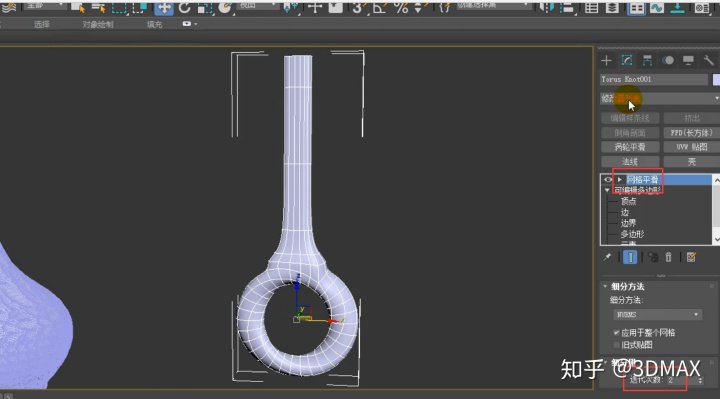The image size is (720, 399).
Task: Select the Scale tool
Action: (205, 8)
